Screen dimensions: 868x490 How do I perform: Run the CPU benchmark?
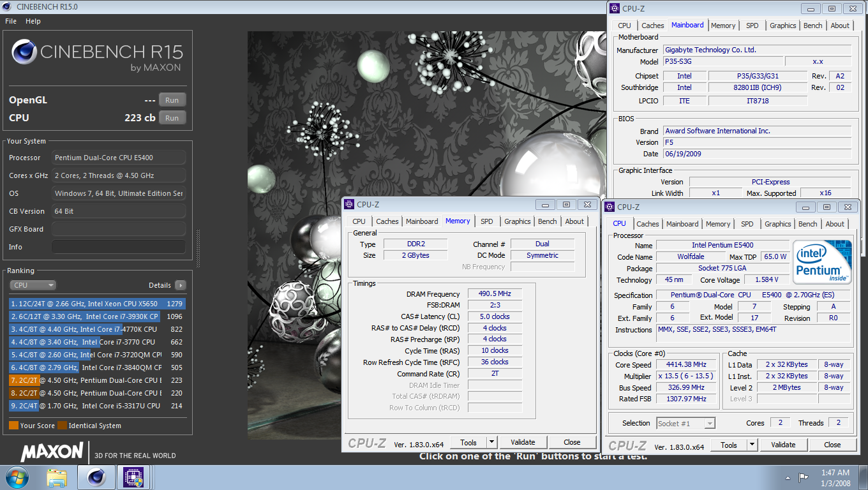coord(172,118)
